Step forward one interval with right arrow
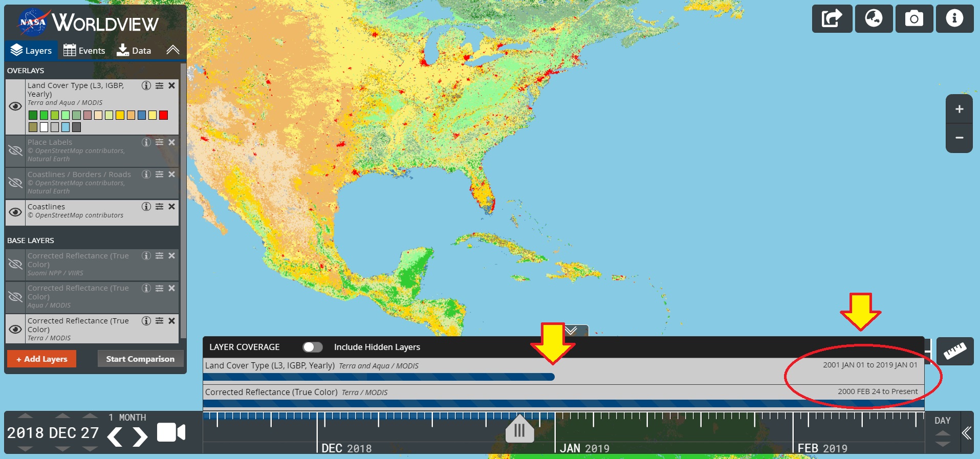The image size is (980, 459). 140,436
